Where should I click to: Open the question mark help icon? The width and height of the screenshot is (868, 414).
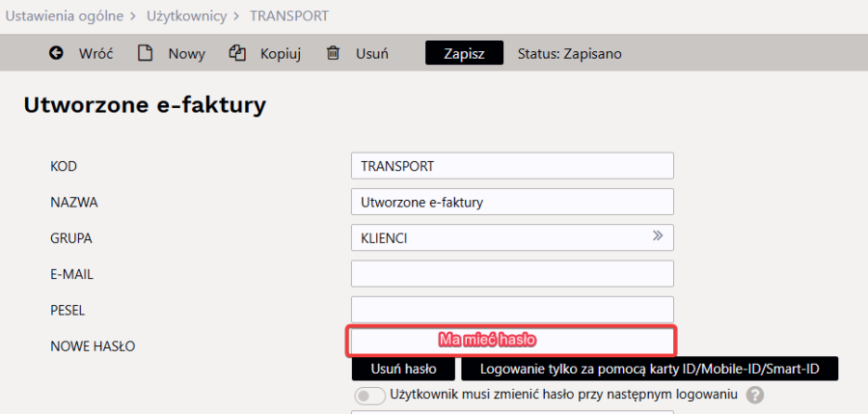[755, 395]
